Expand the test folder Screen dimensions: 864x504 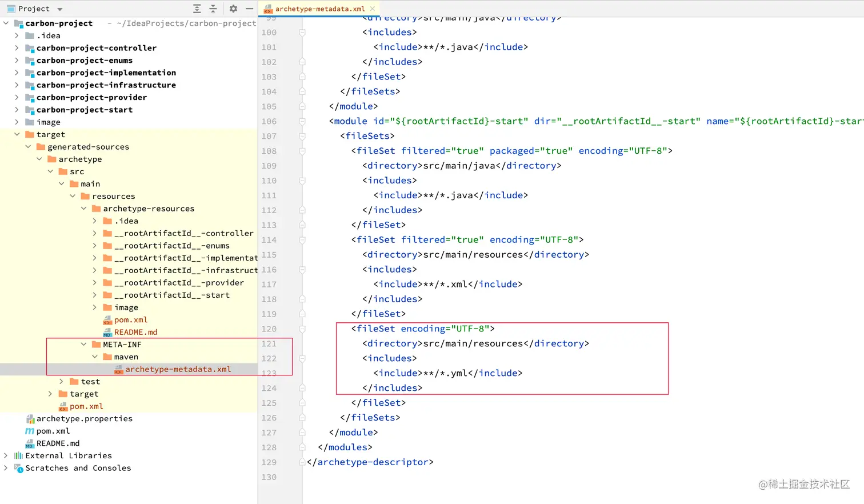click(61, 382)
